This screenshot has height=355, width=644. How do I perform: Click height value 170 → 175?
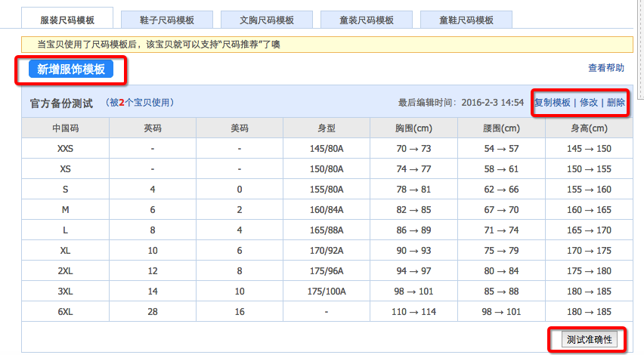pos(589,250)
